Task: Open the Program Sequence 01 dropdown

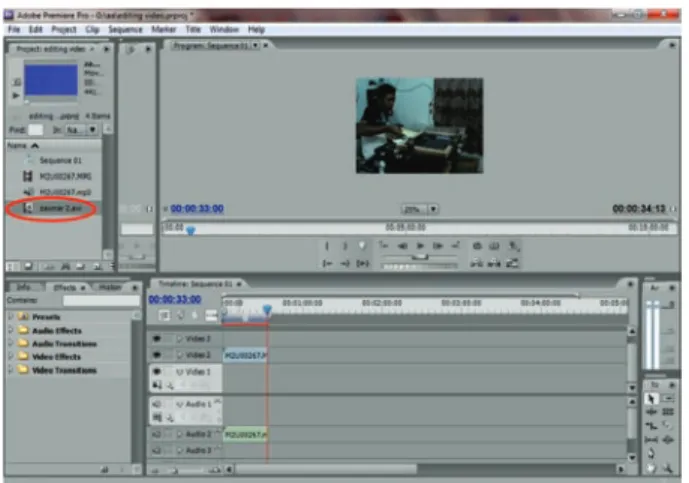Action: (x=256, y=45)
